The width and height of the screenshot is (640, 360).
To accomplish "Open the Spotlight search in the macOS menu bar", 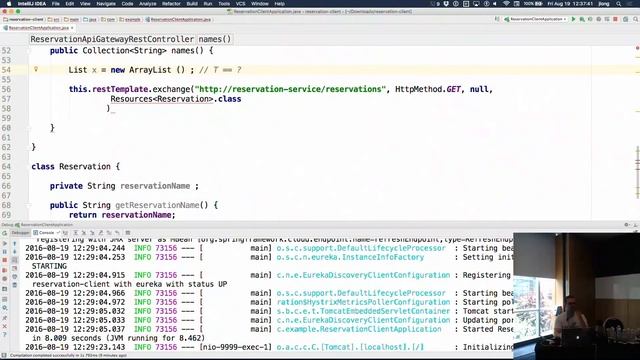I will (619, 4).
